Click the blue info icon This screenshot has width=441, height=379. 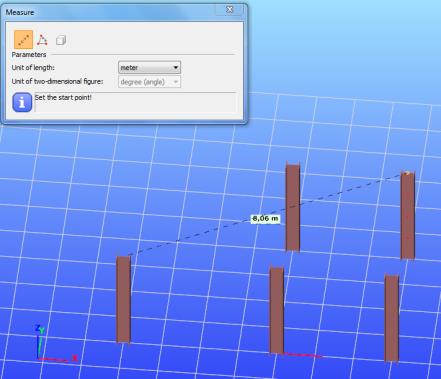pos(22,102)
